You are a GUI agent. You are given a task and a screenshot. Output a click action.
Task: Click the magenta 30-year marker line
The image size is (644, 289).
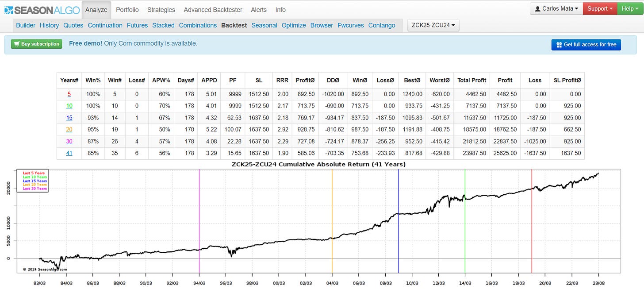tap(199, 221)
